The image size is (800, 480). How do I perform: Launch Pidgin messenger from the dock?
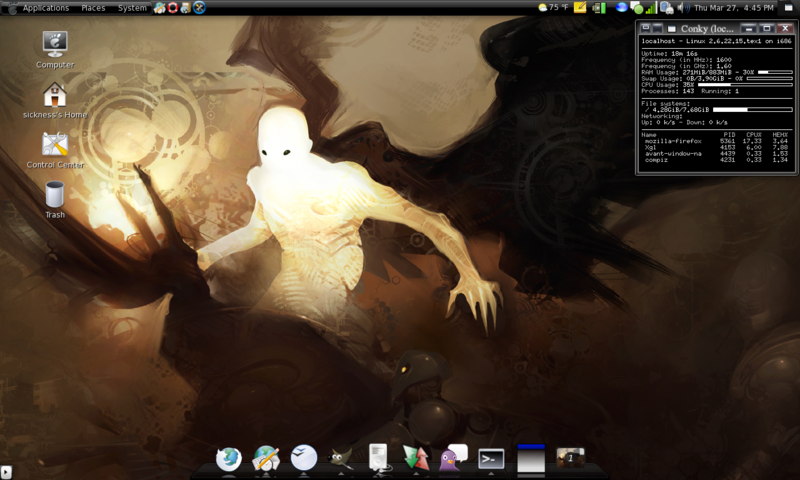pos(453,458)
